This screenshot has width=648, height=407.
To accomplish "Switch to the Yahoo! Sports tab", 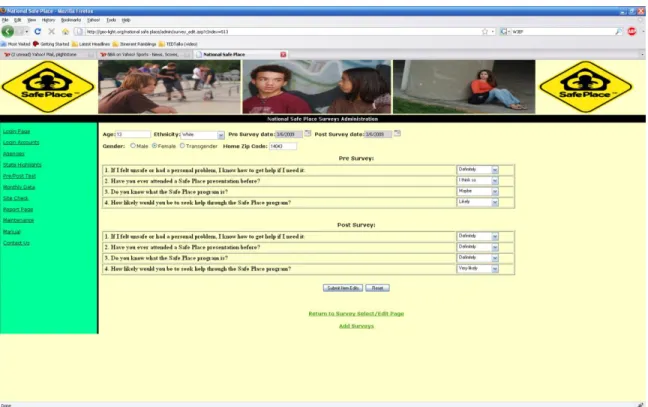I will click(x=145, y=55).
